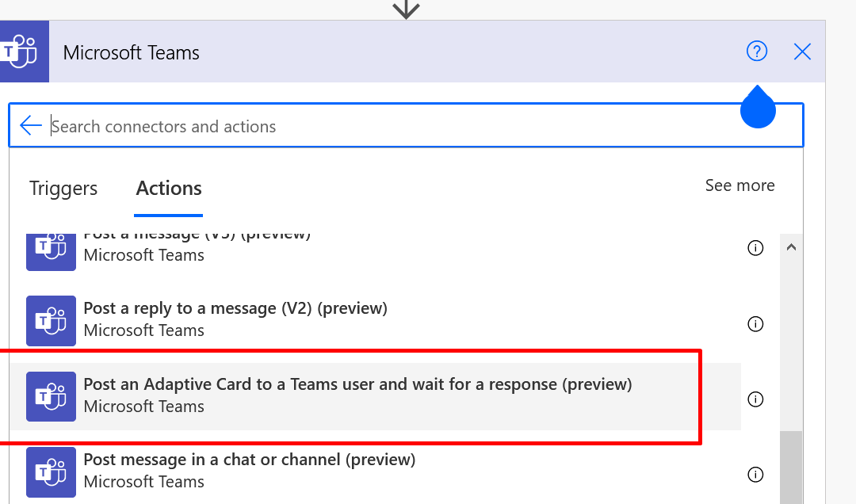856x504 pixels.
Task: Show info for Post a message (V3)
Action: [x=755, y=248]
